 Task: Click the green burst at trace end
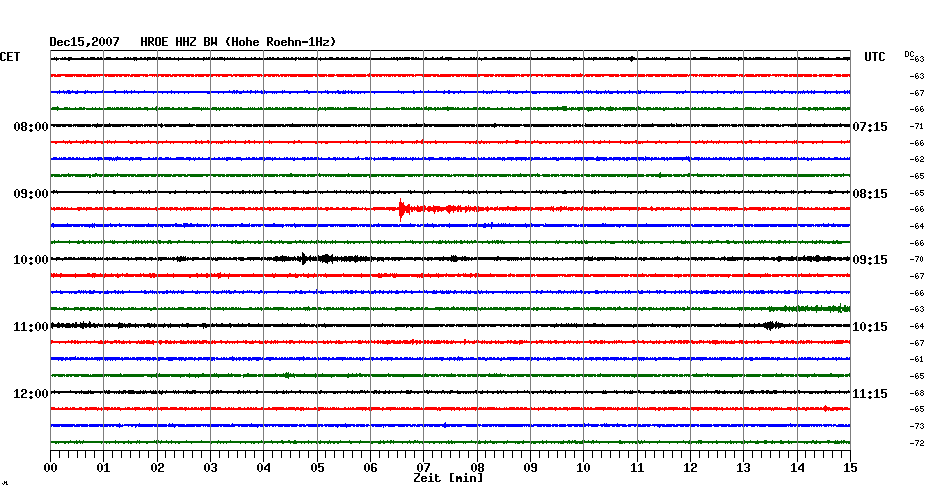point(810,308)
